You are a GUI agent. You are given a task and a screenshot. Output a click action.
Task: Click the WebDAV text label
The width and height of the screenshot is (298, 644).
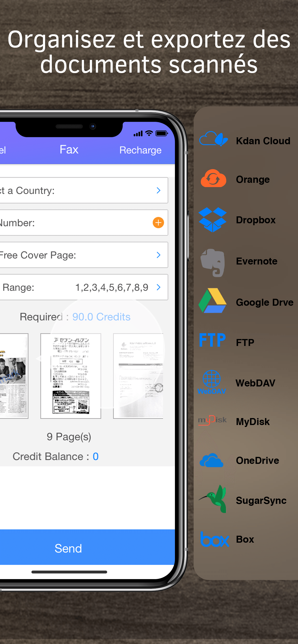(x=256, y=383)
